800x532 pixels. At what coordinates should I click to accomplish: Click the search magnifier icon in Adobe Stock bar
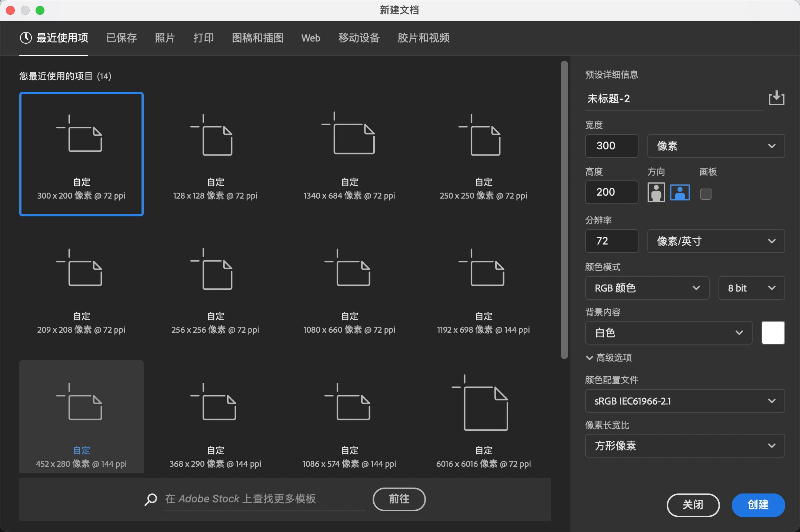coord(150,499)
